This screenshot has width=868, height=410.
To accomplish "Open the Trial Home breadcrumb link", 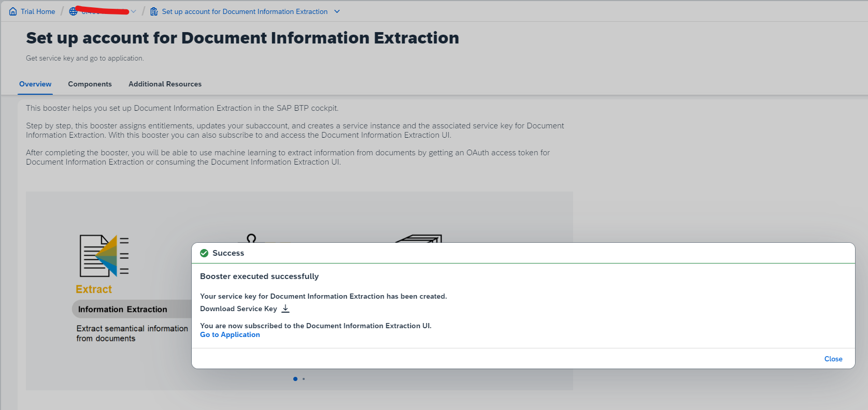I will pyautogui.click(x=38, y=11).
